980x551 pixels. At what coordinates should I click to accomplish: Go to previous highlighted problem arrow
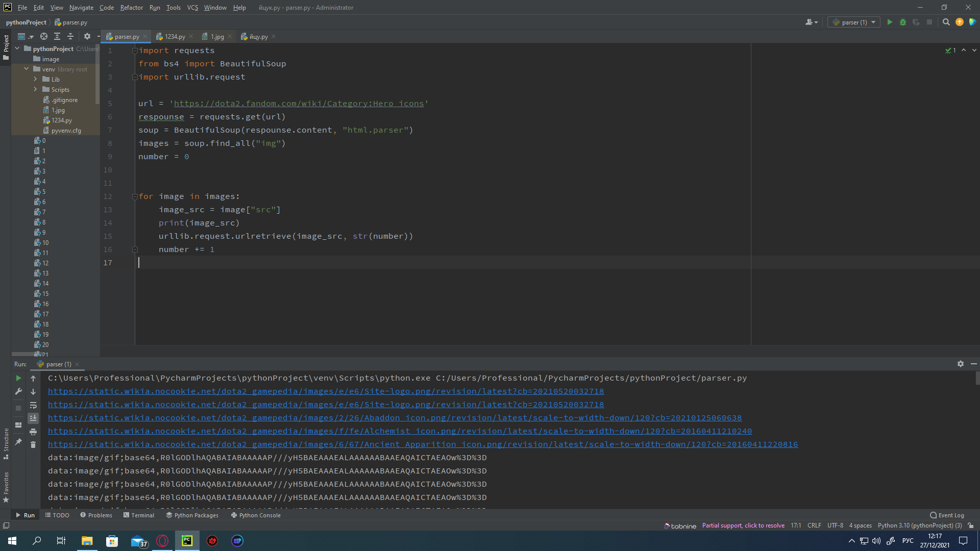pos(963,50)
